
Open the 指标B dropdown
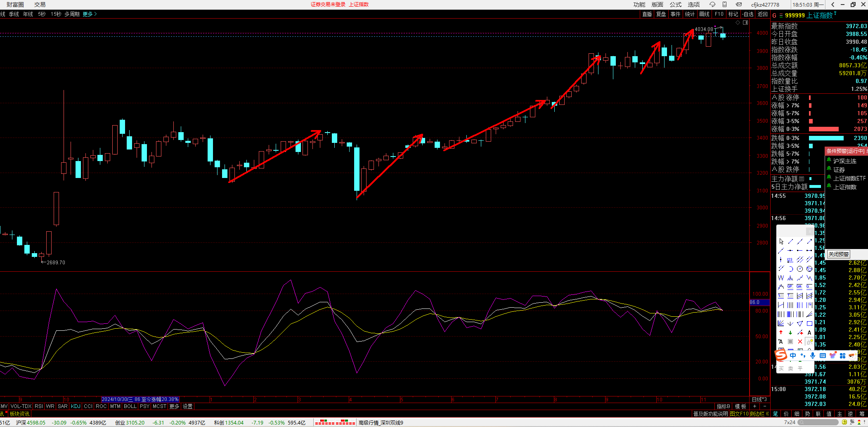[724, 406]
